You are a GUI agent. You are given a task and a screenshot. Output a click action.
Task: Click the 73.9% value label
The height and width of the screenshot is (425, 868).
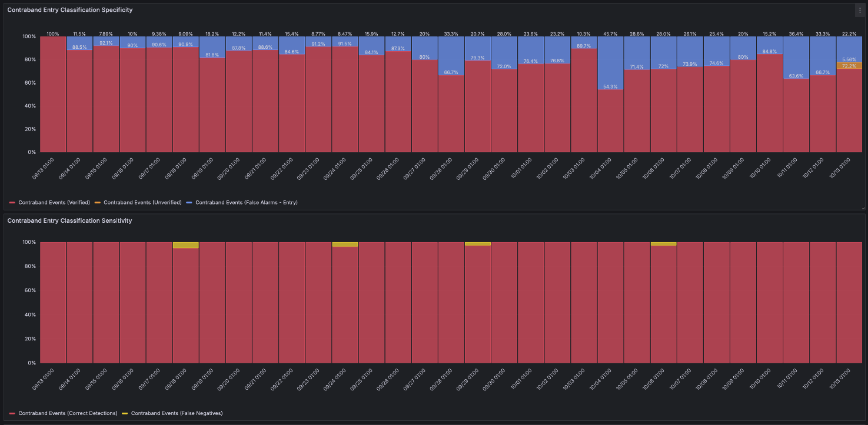pyautogui.click(x=690, y=64)
